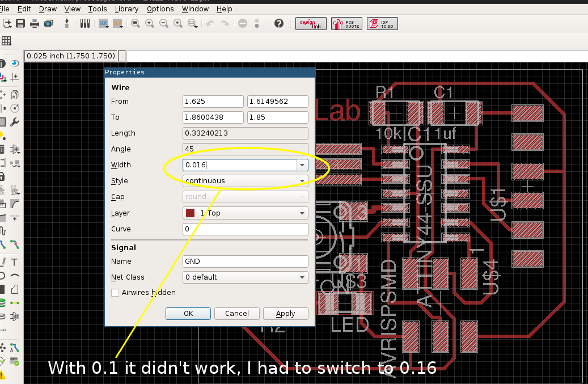Image resolution: width=588 pixels, height=384 pixels.
Task: Click the Signal Name field GND
Action: tap(246, 261)
